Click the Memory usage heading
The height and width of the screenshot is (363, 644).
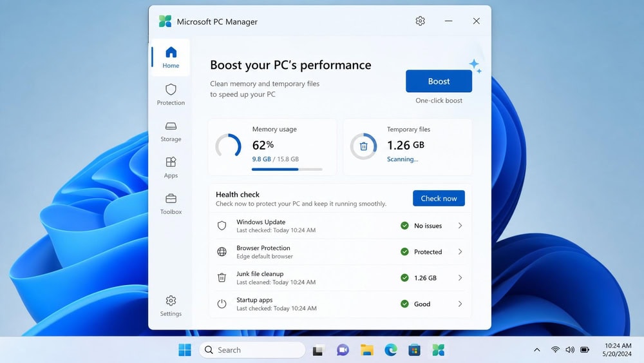point(274,129)
